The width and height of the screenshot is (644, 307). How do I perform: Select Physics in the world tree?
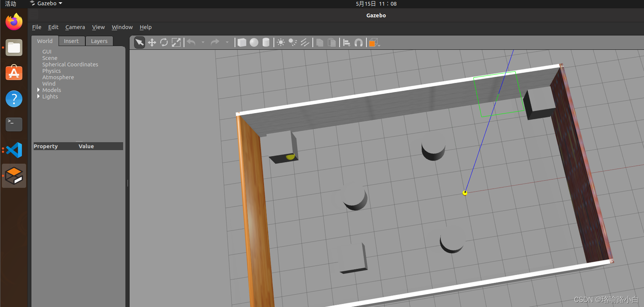point(51,71)
